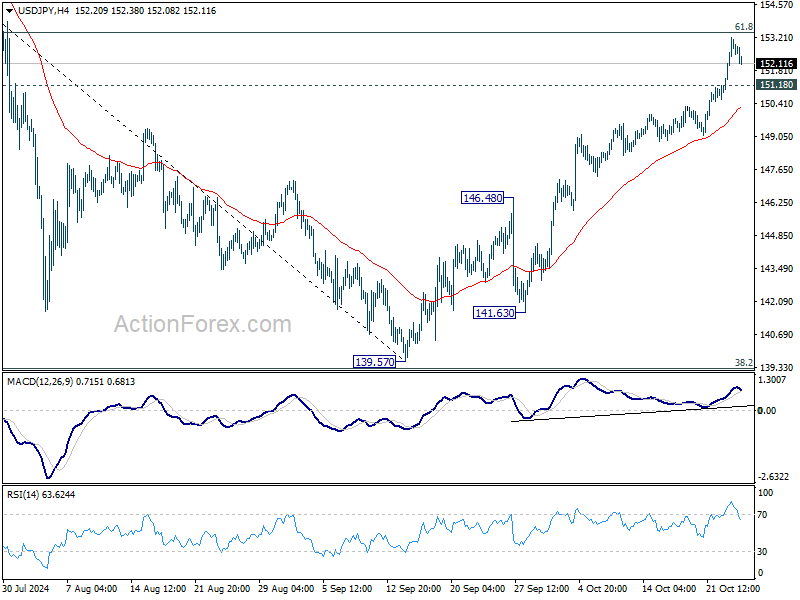Click the RSI scale value 30
Image resolution: width=800 pixels, height=600 pixels.
tap(762, 552)
